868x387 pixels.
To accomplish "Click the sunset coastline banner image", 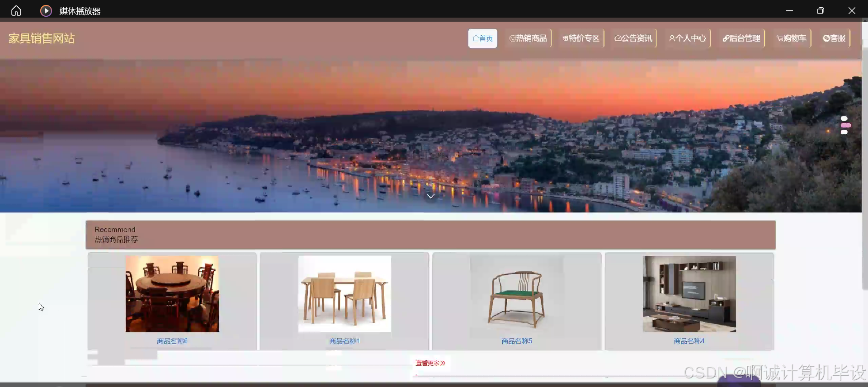I will [431, 136].
